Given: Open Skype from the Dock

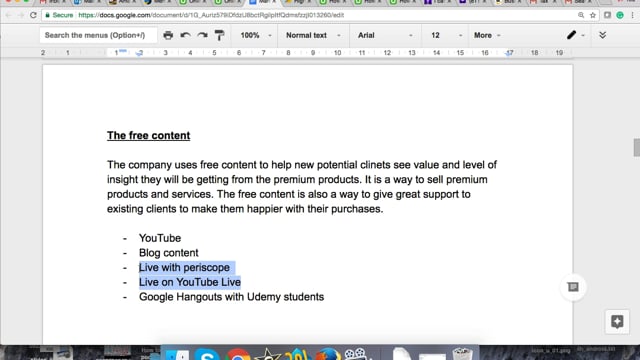Looking at the screenshot, I should tap(207, 354).
